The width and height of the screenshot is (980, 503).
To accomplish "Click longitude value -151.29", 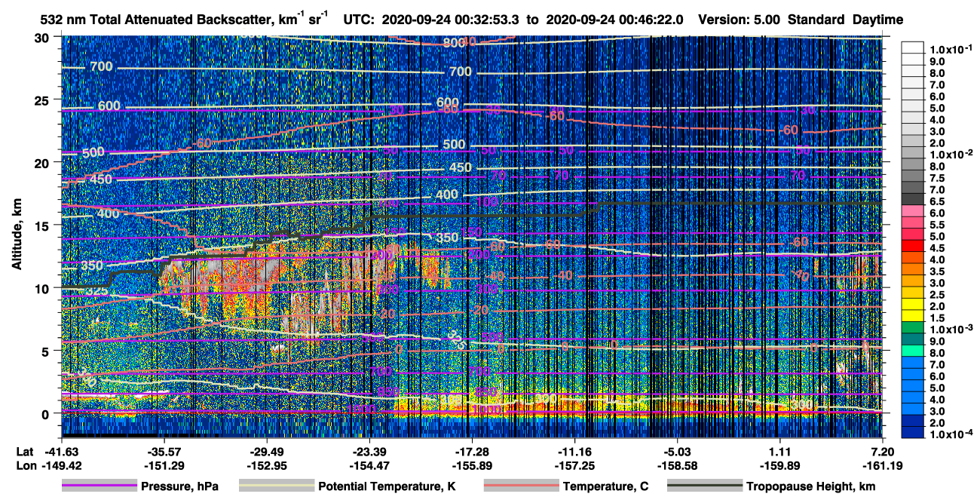I will pyautogui.click(x=164, y=466).
